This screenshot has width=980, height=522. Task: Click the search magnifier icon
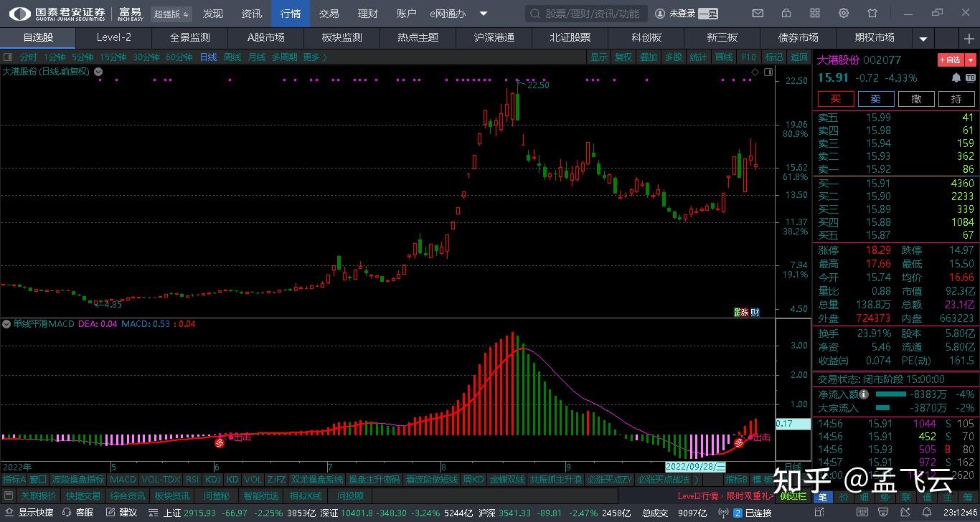click(x=535, y=14)
